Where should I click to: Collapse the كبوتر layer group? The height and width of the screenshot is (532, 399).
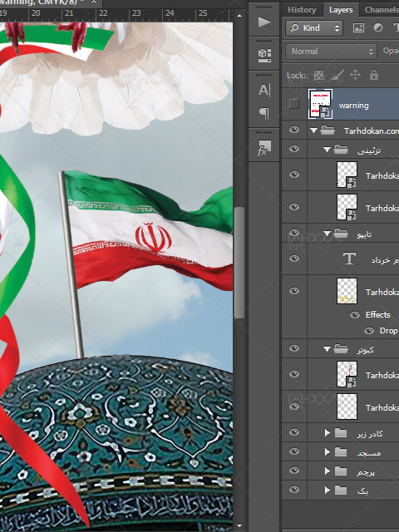pyautogui.click(x=327, y=348)
